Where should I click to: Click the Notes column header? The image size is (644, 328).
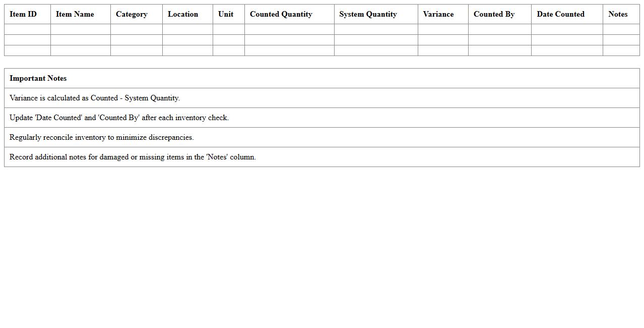click(x=618, y=14)
